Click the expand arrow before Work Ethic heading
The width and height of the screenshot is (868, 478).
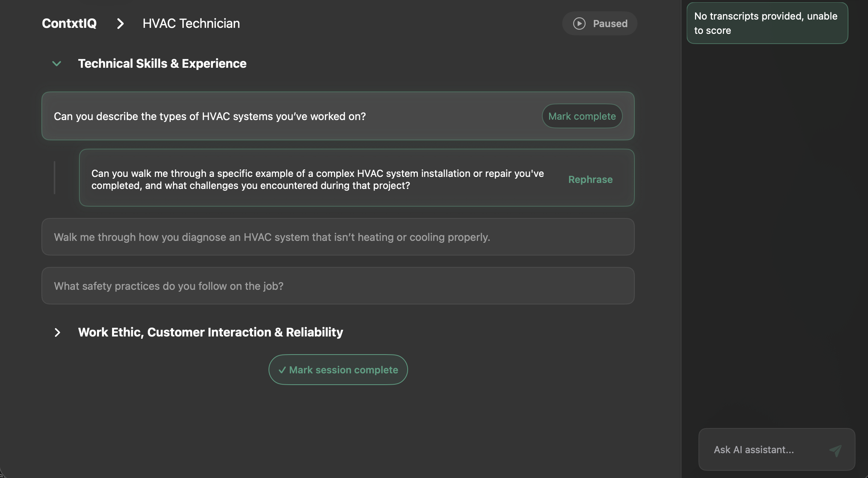[x=57, y=332]
